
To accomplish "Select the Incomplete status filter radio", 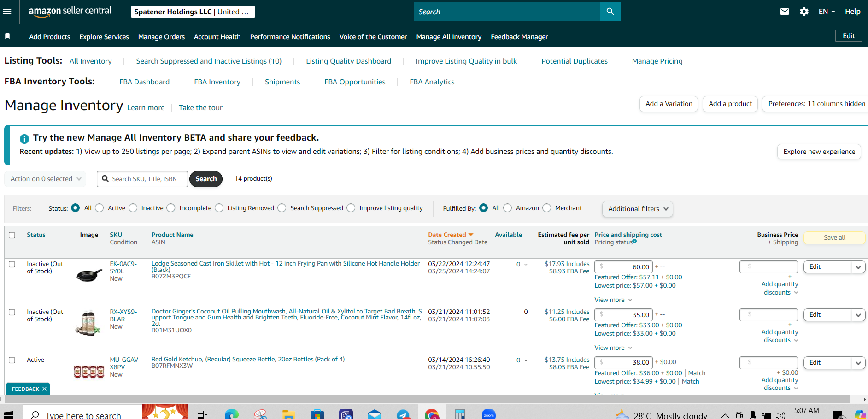I will (x=171, y=208).
